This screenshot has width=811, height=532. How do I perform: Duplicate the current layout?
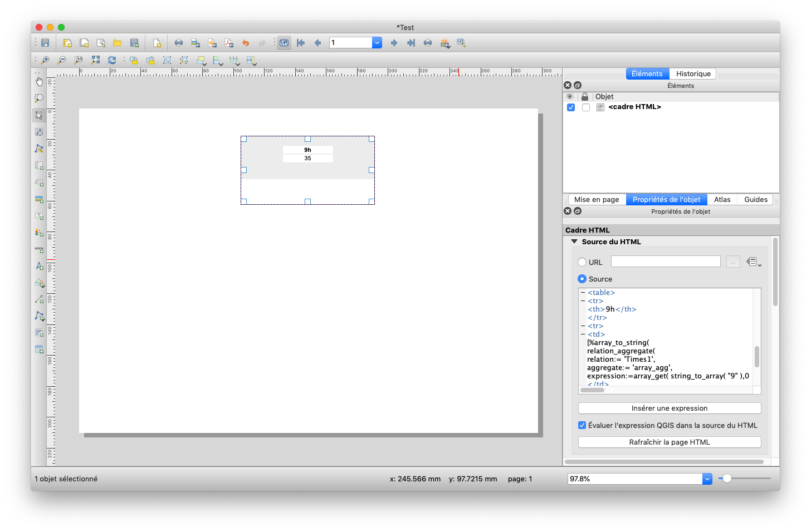coord(84,43)
